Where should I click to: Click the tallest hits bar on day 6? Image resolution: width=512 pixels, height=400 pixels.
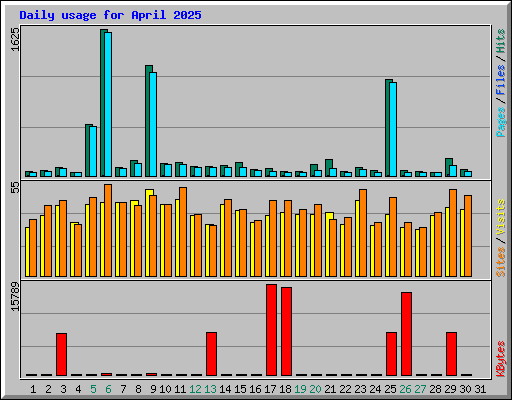pos(103,103)
